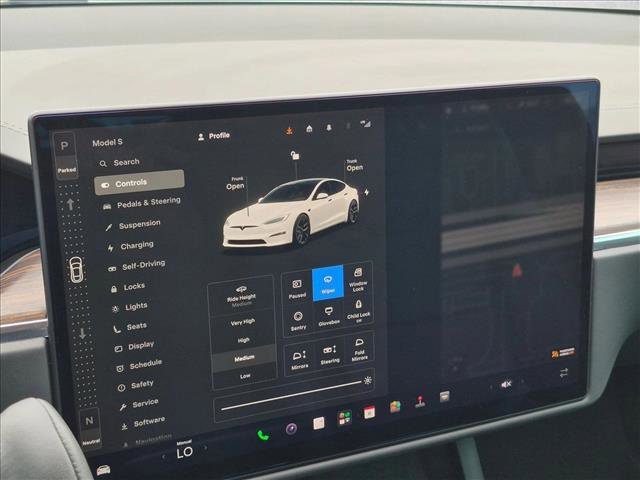Decrease temperature with left arrow
The image size is (640, 480).
(164, 458)
